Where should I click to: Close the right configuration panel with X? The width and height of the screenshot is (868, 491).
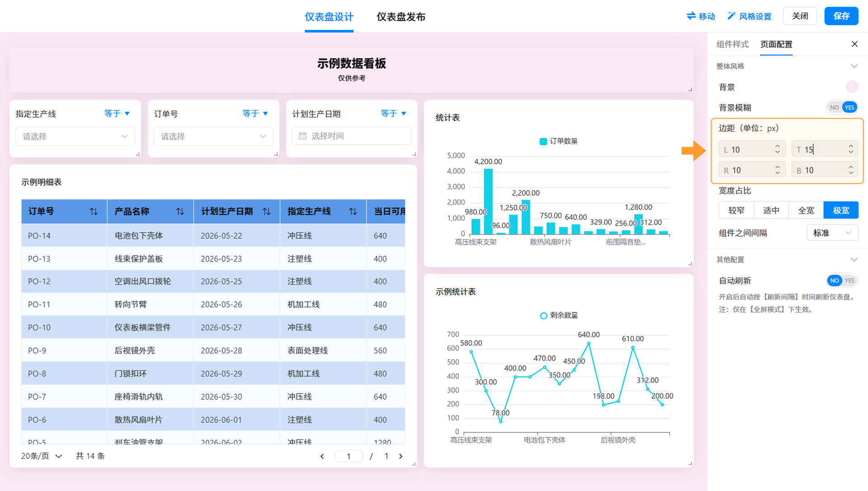coord(854,44)
